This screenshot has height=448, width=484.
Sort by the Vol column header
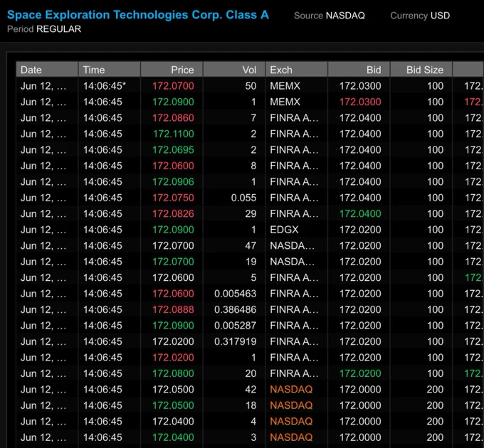pyautogui.click(x=234, y=70)
